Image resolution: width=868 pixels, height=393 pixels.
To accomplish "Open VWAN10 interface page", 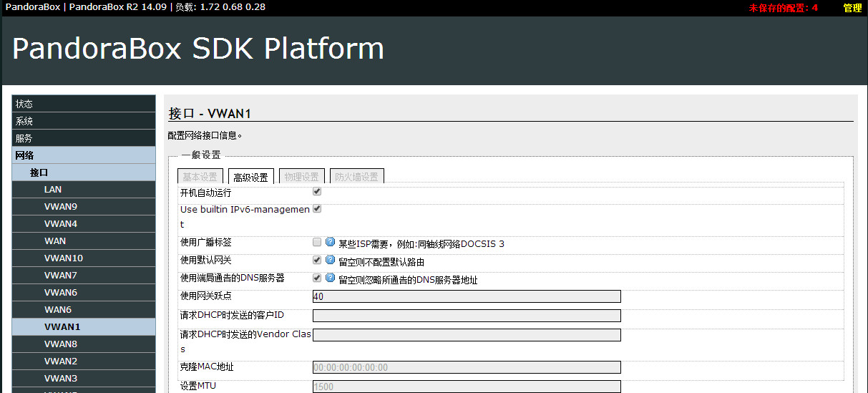I will pyautogui.click(x=84, y=258).
